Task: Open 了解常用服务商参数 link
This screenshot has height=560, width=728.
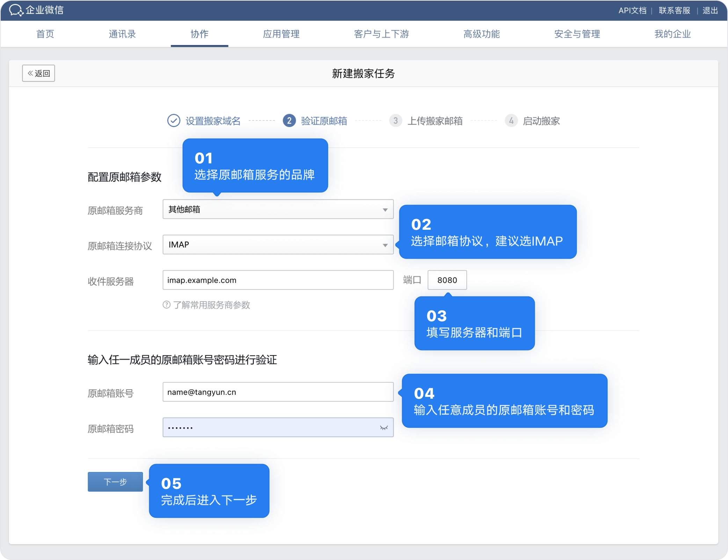Action: (x=211, y=305)
